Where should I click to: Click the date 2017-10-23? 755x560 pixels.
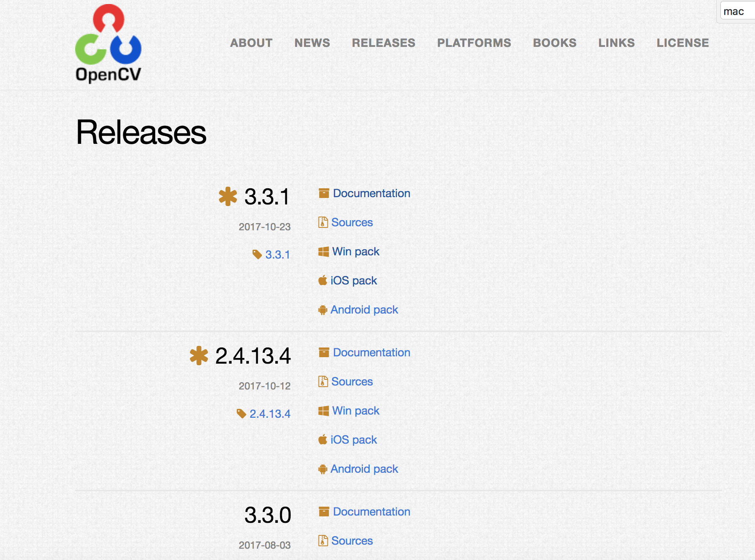click(265, 227)
